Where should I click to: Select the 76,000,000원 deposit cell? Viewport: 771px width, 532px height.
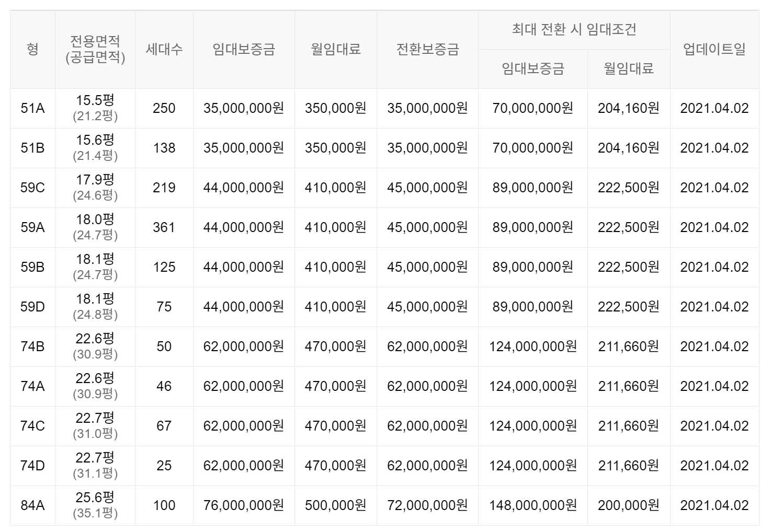244,505
